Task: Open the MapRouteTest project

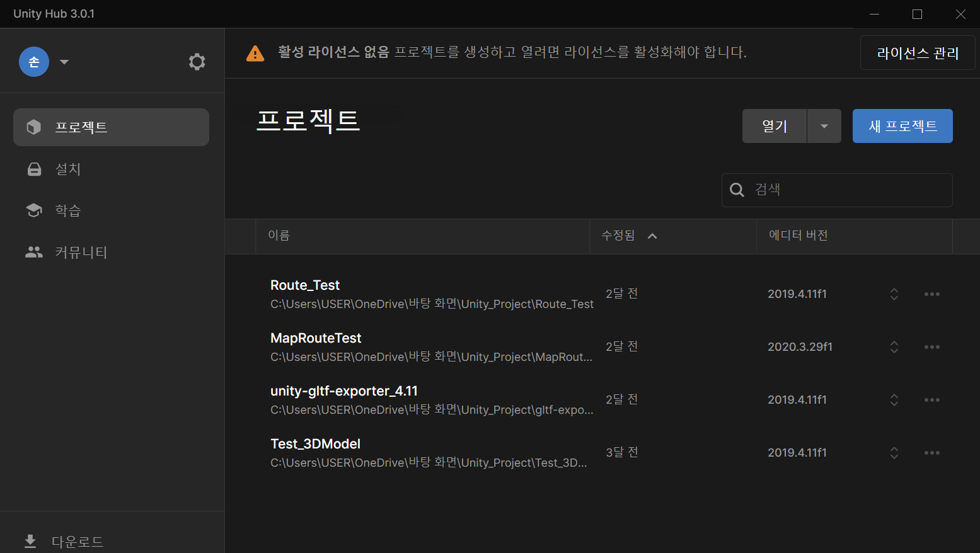Action: [x=316, y=338]
